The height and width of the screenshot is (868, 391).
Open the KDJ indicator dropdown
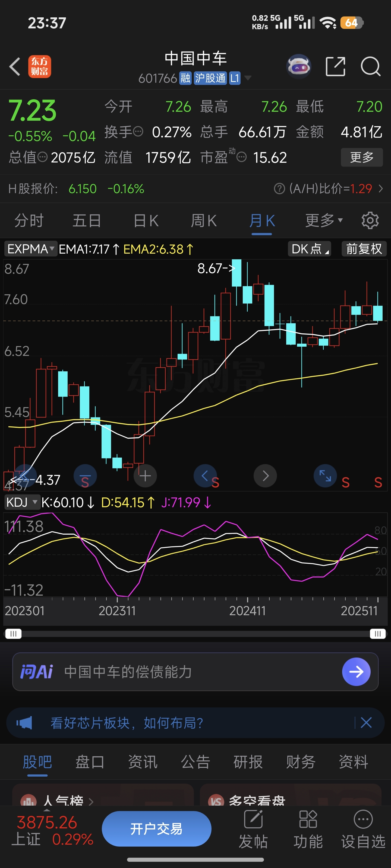[x=22, y=502]
